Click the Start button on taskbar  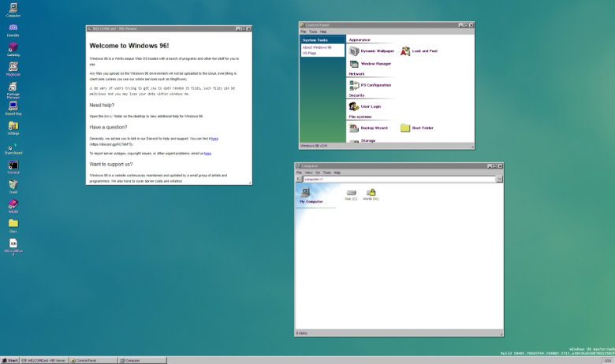[9, 361]
